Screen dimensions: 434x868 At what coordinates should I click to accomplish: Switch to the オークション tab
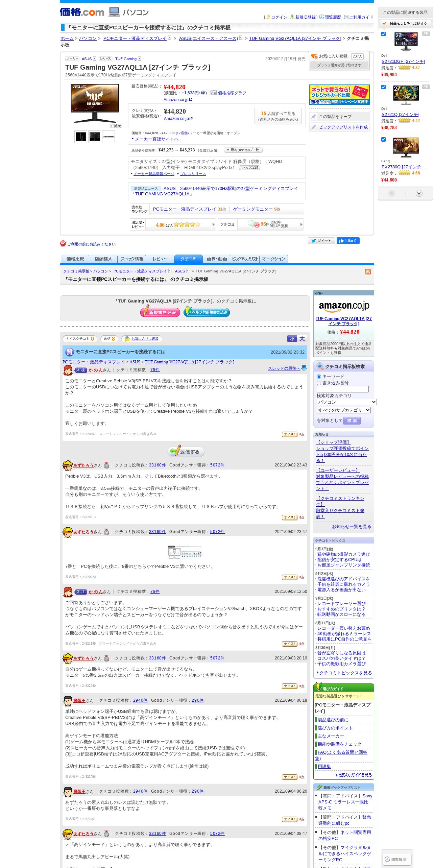tap(273, 259)
